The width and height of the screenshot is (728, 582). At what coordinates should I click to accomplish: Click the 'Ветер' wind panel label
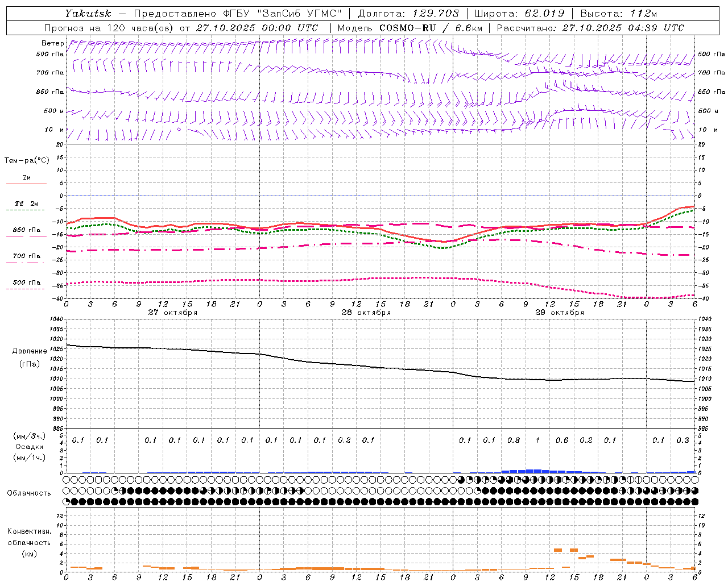point(52,43)
